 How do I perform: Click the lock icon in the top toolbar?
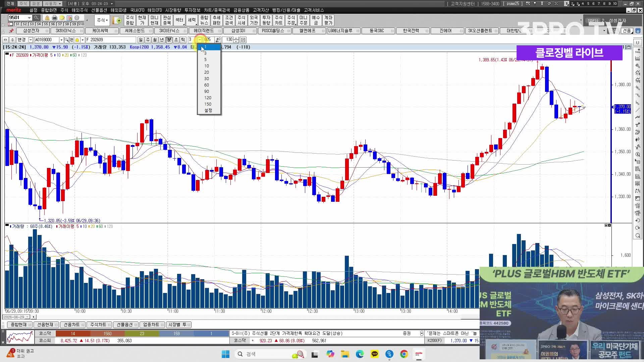(x=47, y=18)
